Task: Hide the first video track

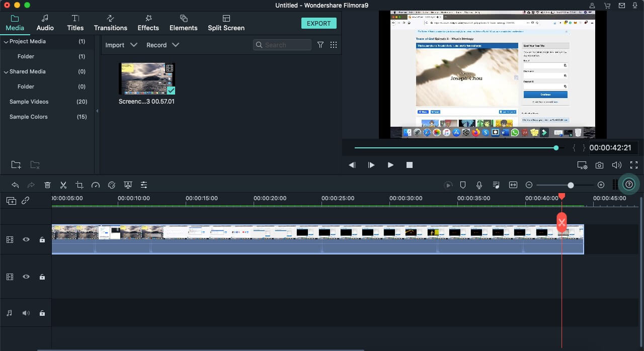Action: [x=26, y=240]
